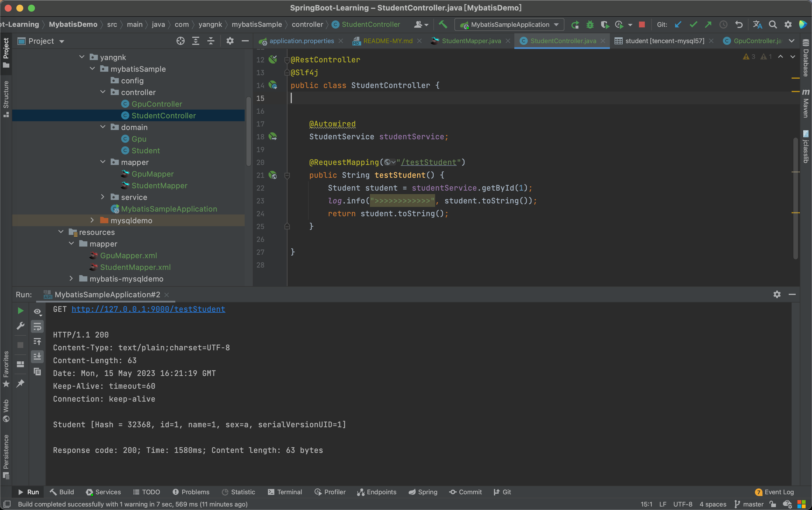812x510 pixels.
Task: Click the Build project hammer icon
Action: click(443, 24)
